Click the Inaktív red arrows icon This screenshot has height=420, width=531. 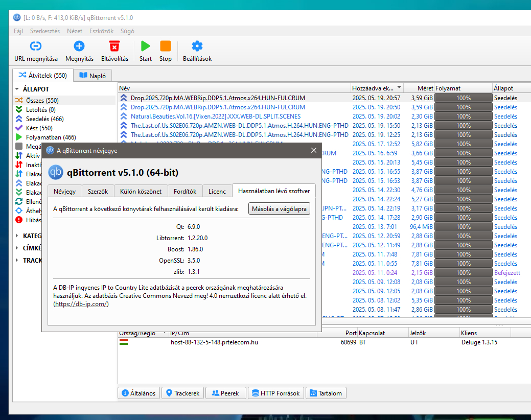(19, 165)
